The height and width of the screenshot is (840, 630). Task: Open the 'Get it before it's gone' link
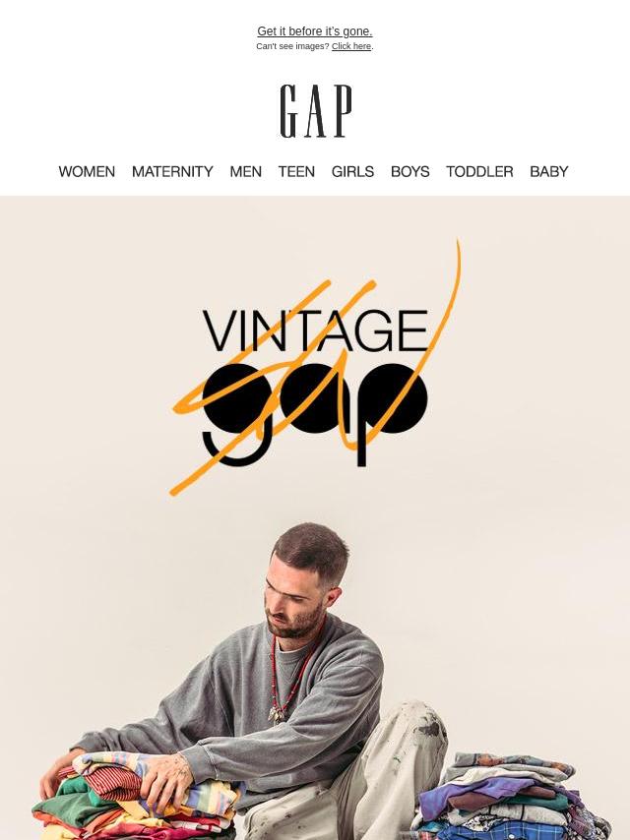coord(315,31)
